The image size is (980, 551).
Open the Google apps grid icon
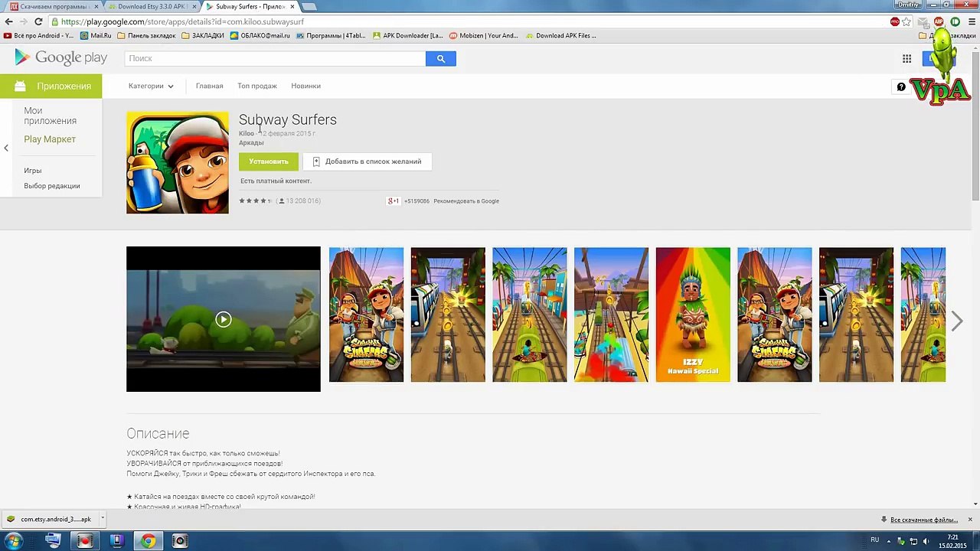click(906, 59)
